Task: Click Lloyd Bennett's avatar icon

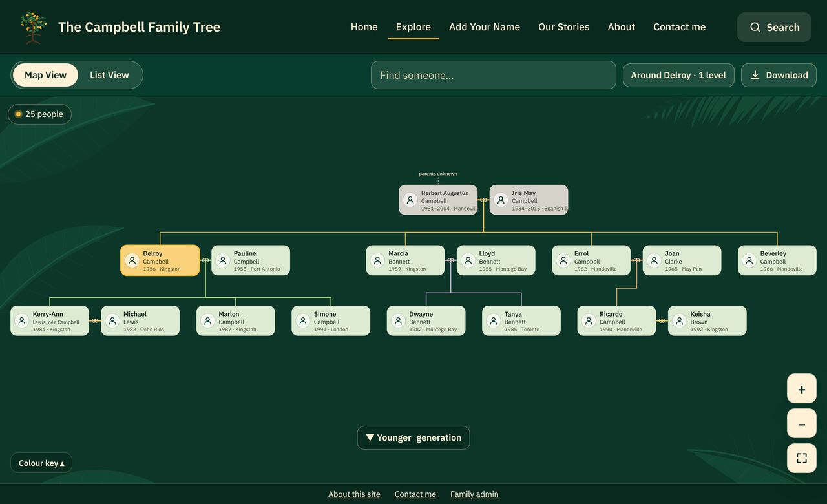Action: [x=468, y=260]
